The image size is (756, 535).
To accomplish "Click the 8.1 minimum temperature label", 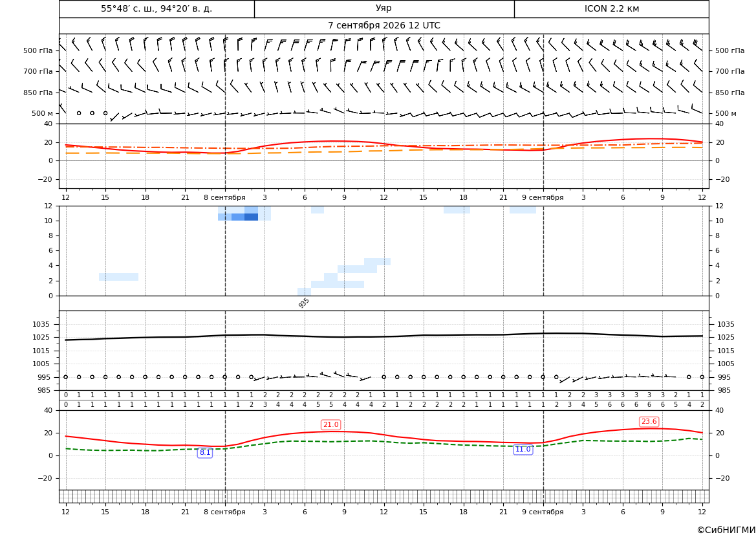I will tap(205, 452).
